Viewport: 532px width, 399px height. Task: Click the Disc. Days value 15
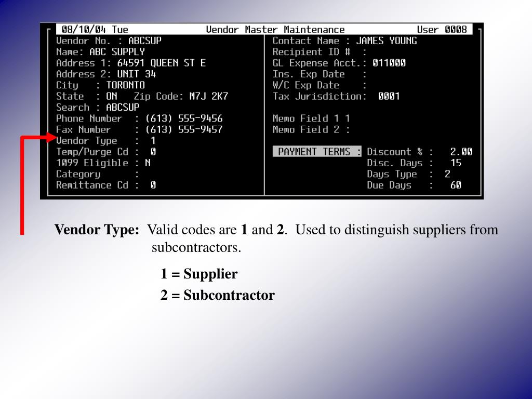pyautogui.click(x=455, y=163)
